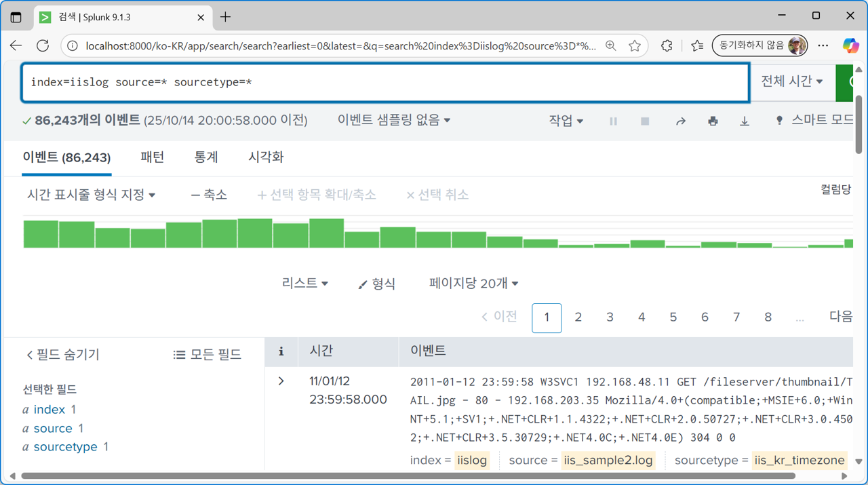868x485 pixels.
Task: Click the export download icon
Action: (745, 121)
